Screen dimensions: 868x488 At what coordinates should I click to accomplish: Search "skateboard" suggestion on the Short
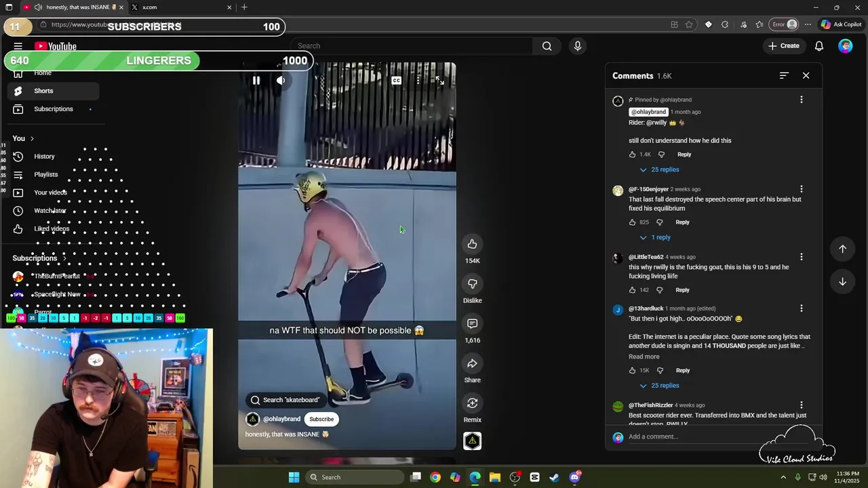coord(285,400)
